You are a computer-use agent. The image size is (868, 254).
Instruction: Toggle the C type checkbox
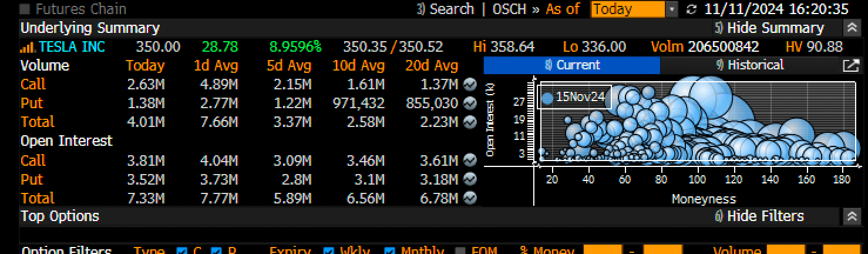(x=182, y=251)
